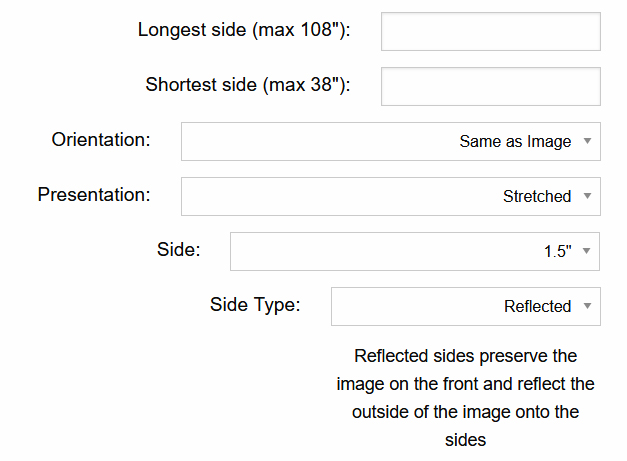Click the Reflected sides description paragraph
The width and height of the screenshot is (627, 461).
pos(465,397)
